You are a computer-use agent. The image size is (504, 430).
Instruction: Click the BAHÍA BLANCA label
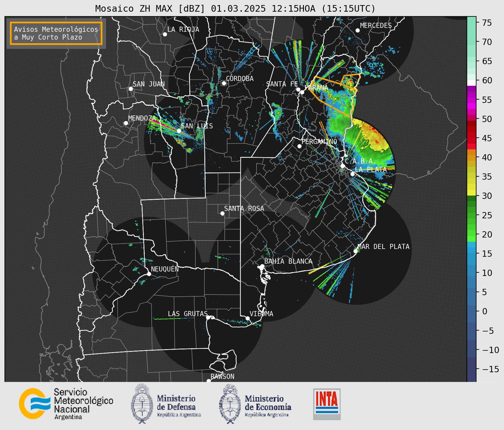tap(288, 261)
